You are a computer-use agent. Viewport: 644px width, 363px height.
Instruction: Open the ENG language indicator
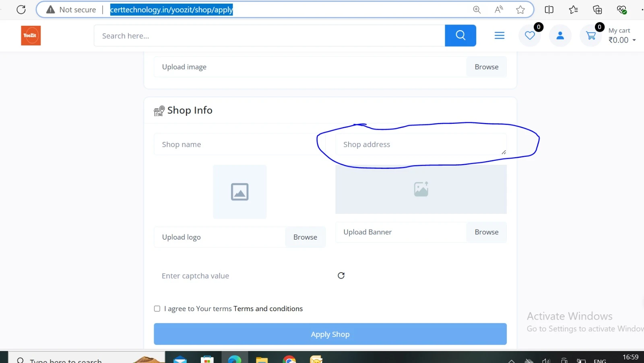click(x=600, y=360)
